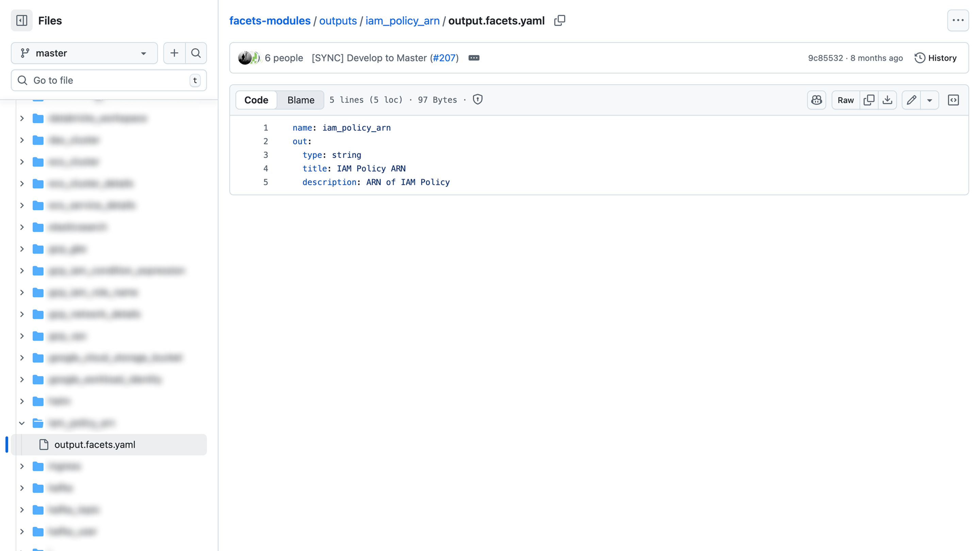Open the History link
Screen dimensions: 980x551
click(x=935, y=58)
